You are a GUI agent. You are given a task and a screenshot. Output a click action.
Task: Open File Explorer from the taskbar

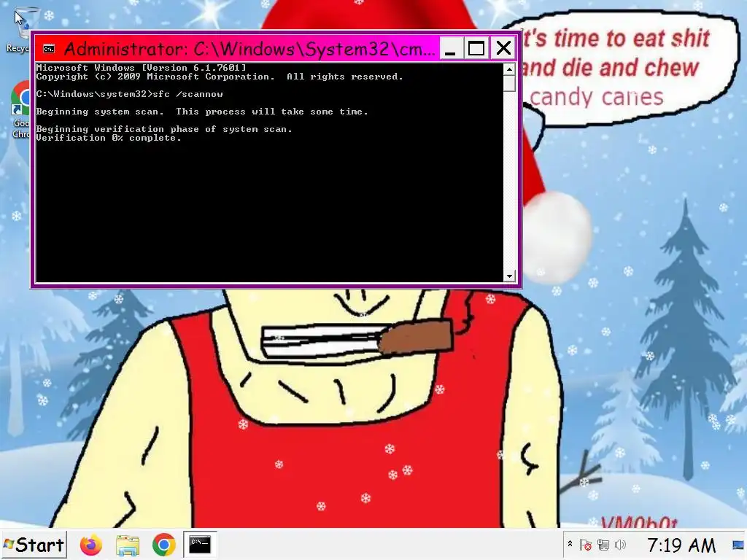(127, 545)
